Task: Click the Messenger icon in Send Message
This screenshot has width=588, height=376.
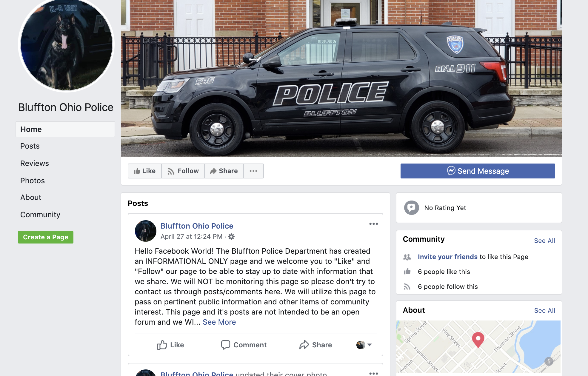Action: click(x=451, y=171)
